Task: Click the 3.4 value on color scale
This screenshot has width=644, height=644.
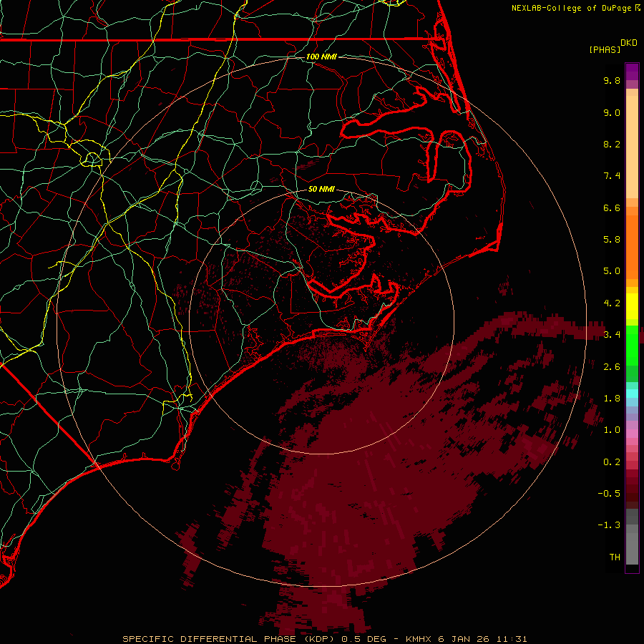Action: pyautogui.click(x=612, y=335)
